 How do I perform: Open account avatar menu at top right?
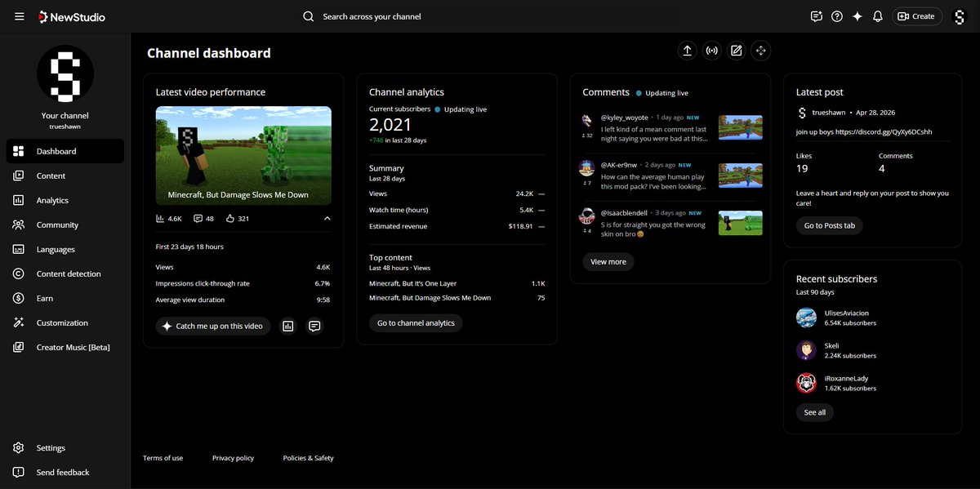click(960, 16)
